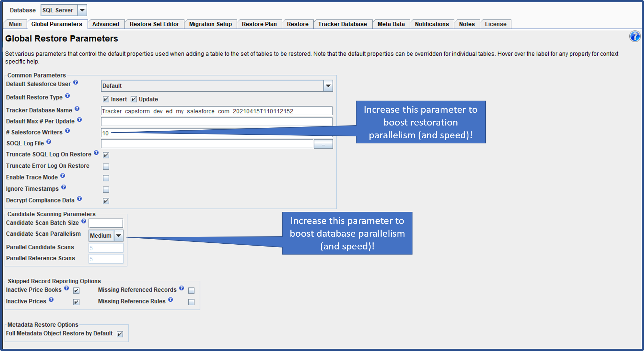Click help icon beside Candidate Scan Batch Size
Image resolution: width=644 pixels, height=351 pixels.
click(84, 221)
